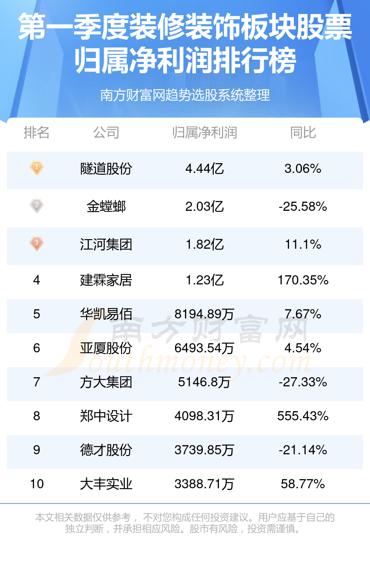
Task: Click company name 郑中设计
Action: coord(106,416)
